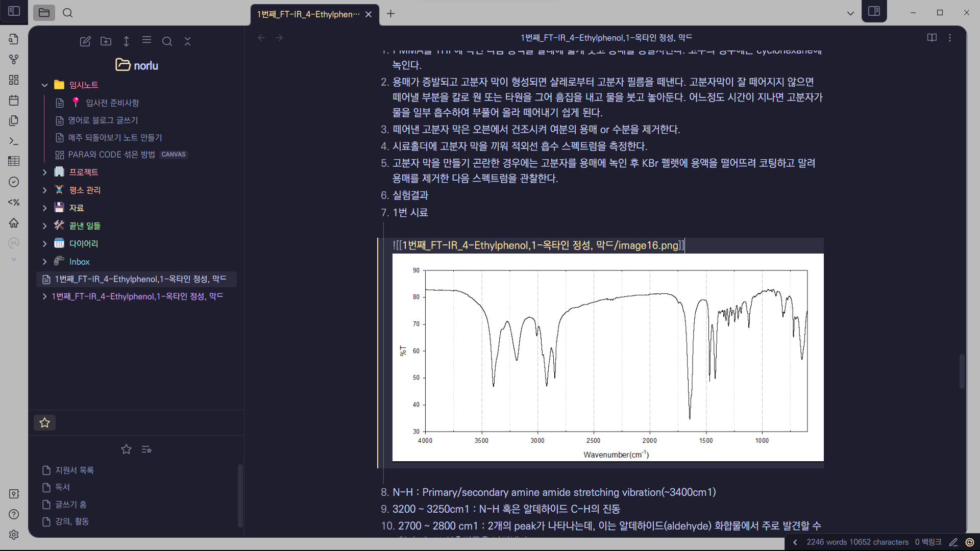Open the help icon in the ribbon
The image size is (980, 551).
14,514
